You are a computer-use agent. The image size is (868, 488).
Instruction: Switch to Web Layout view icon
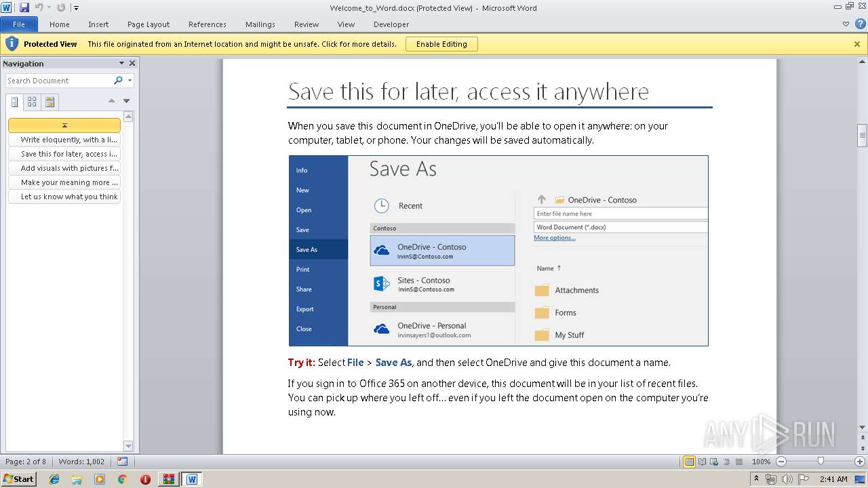714,462
